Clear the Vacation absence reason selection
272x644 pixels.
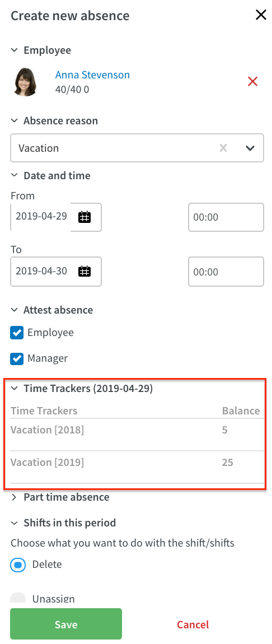[x=223, y=148]
